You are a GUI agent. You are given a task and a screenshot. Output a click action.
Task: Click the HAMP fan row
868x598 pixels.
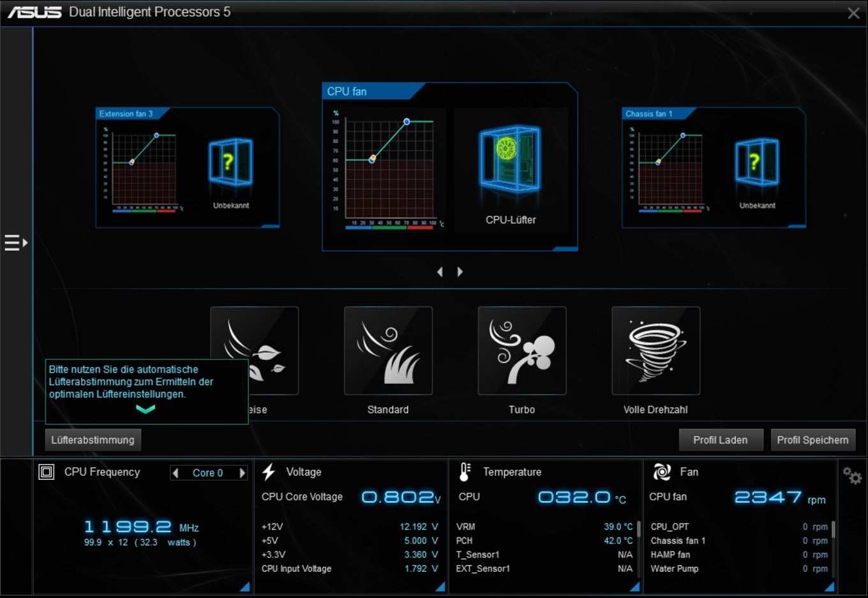(739, 555)
